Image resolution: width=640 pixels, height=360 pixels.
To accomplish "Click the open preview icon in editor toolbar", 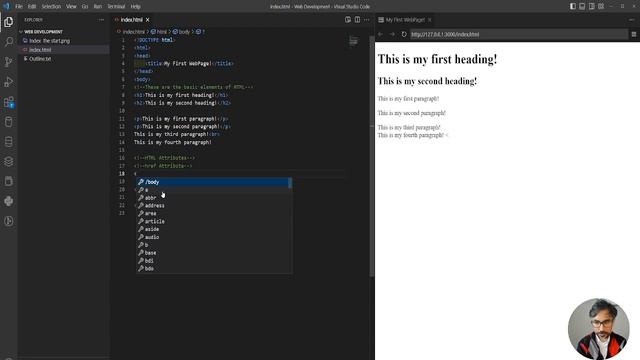I will coord(348,20).
